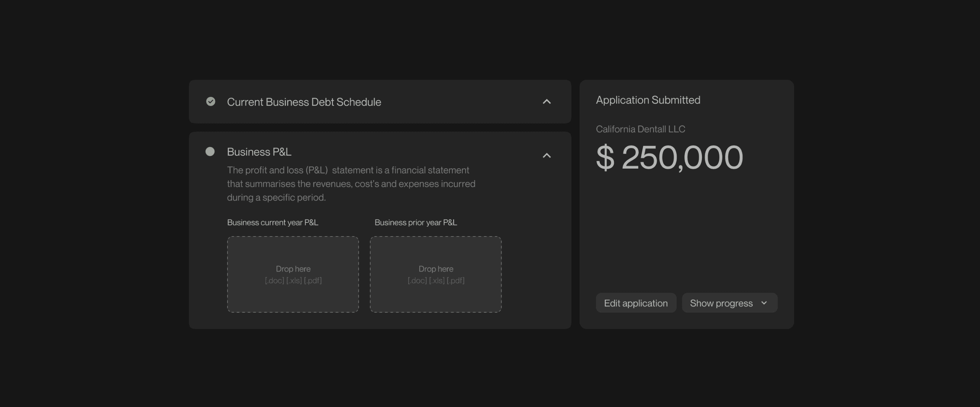The height and width of the screenshot is (407, 980).
Task: Click the P&L statement description paragraph
Action: click(351, 184)
